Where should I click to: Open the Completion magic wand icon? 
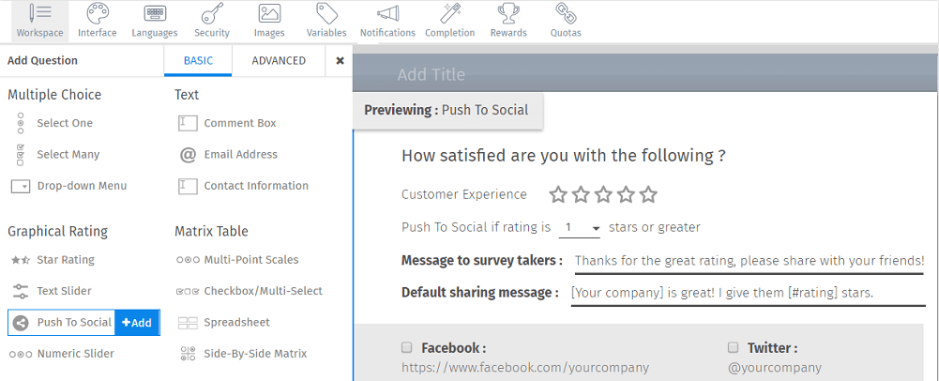pyautogui.click(x=450, y=13)
